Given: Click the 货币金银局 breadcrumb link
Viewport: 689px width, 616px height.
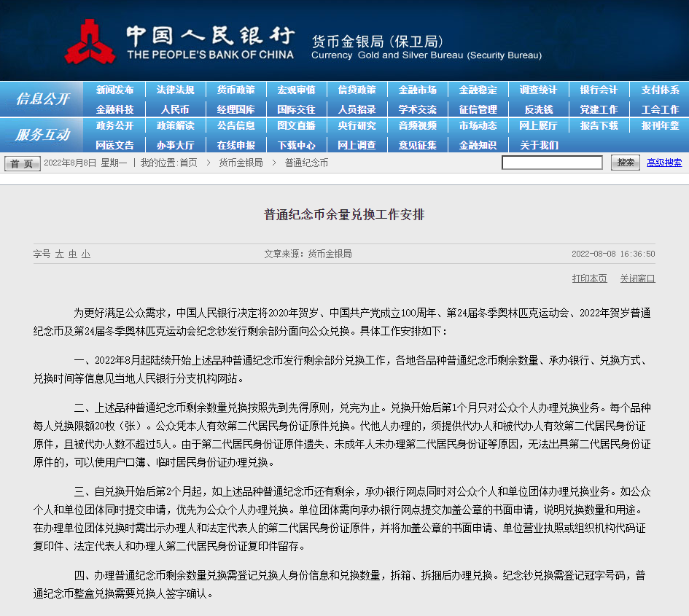Looking at the screenshot, I should (x=241, y=163).
